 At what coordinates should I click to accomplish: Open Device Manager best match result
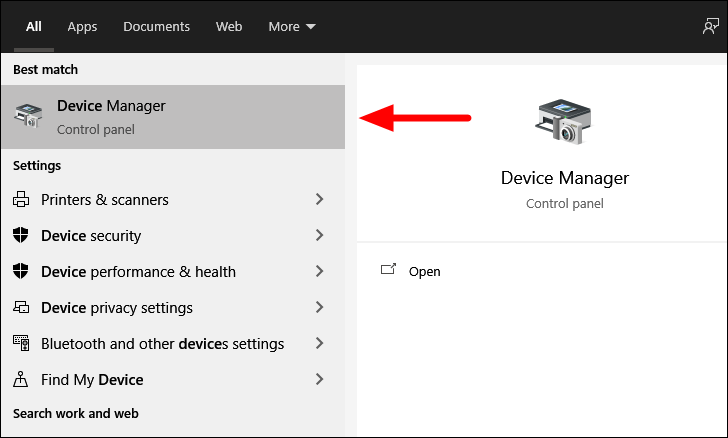tap(173, 117)
